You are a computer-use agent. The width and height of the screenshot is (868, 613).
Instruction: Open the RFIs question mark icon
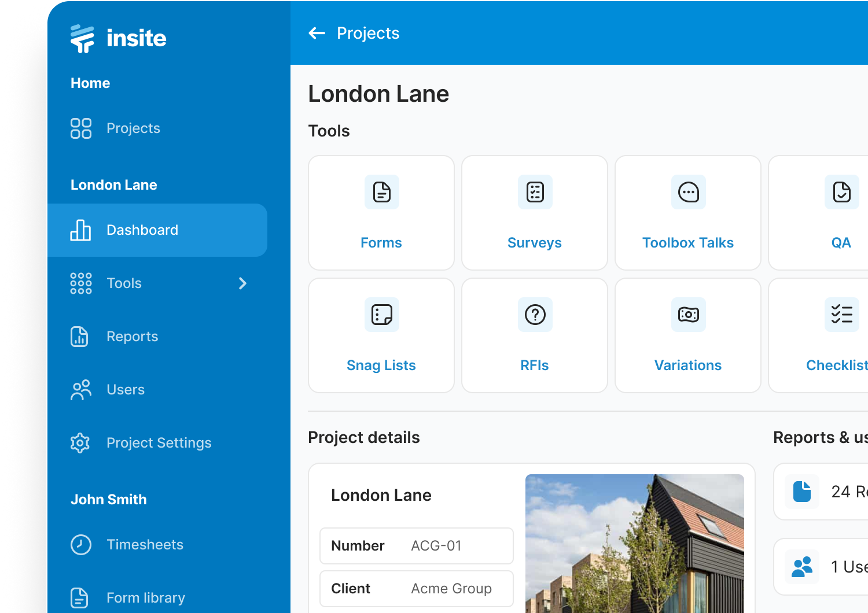(535, 315)
